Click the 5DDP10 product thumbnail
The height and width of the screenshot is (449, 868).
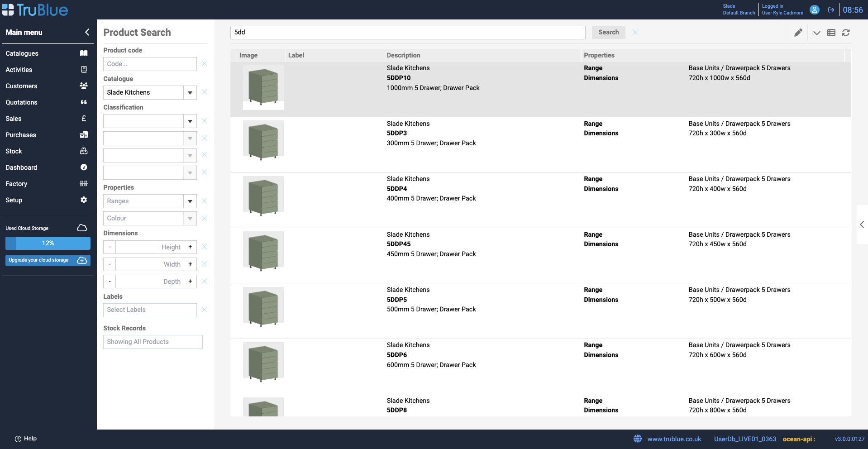(x=263, y=87)
